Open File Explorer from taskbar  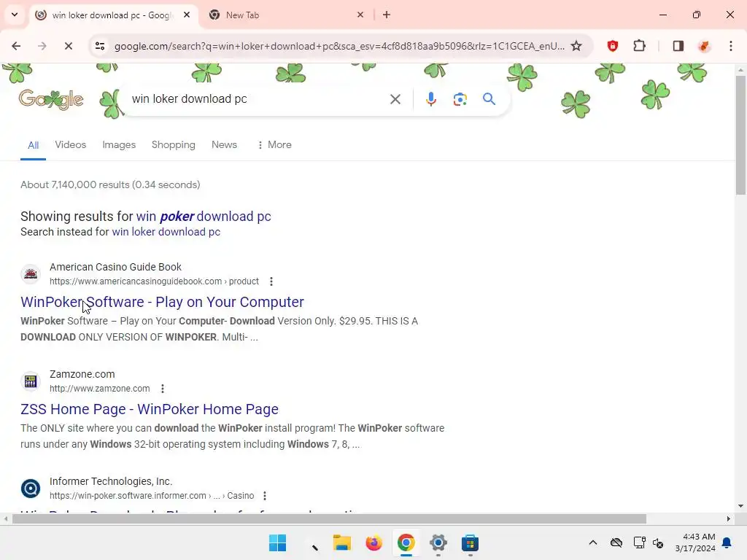(341, 542)
